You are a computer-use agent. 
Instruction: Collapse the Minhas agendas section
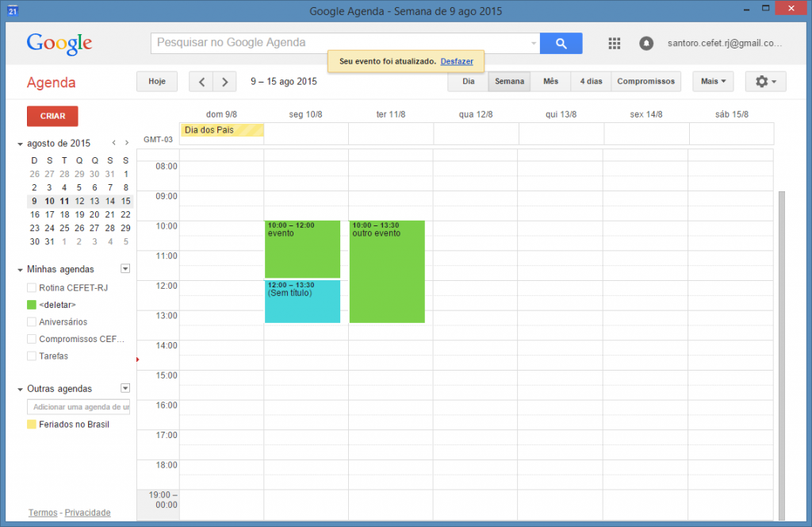point(20,270)
